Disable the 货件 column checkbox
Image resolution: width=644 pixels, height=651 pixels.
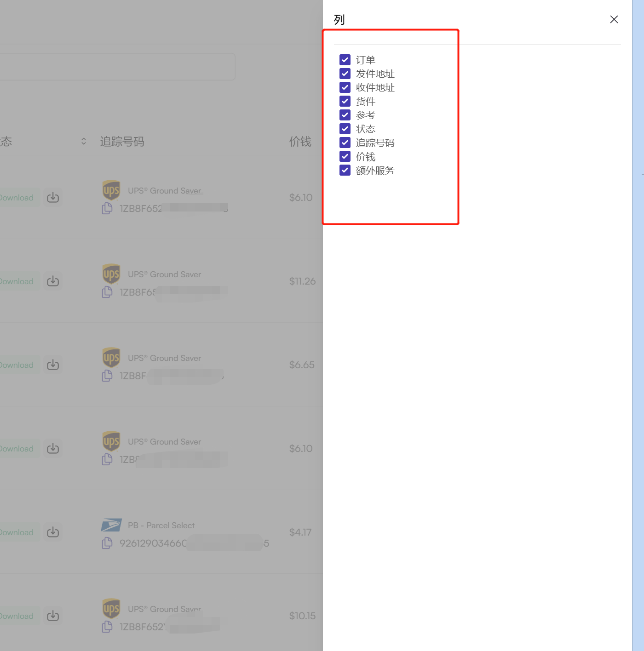coord(345,101)
